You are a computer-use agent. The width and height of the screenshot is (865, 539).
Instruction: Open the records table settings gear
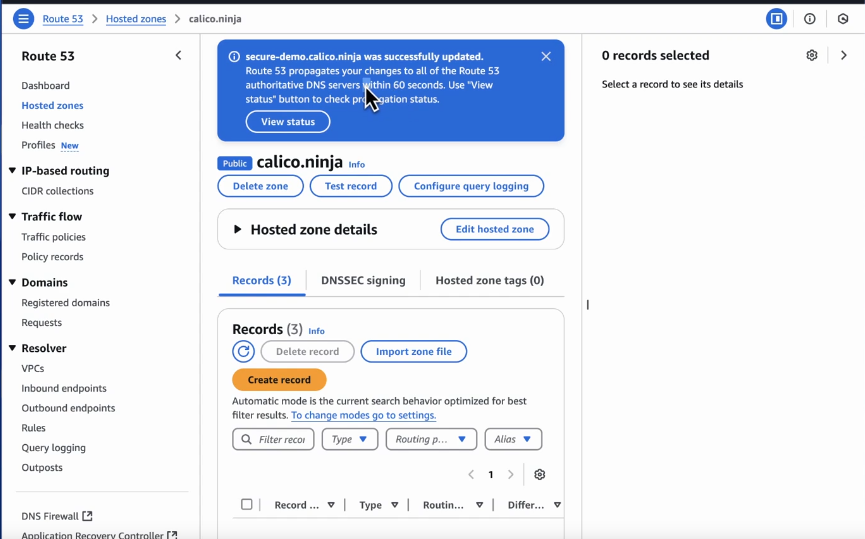[540, 475]
